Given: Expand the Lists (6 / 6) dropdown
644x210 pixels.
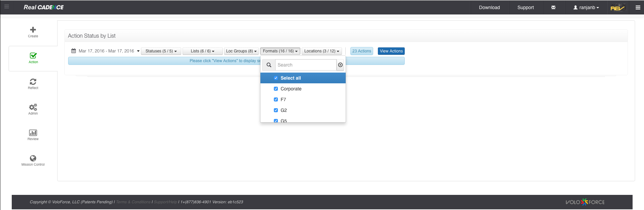Looking at the screenshot, I should 202,51.
